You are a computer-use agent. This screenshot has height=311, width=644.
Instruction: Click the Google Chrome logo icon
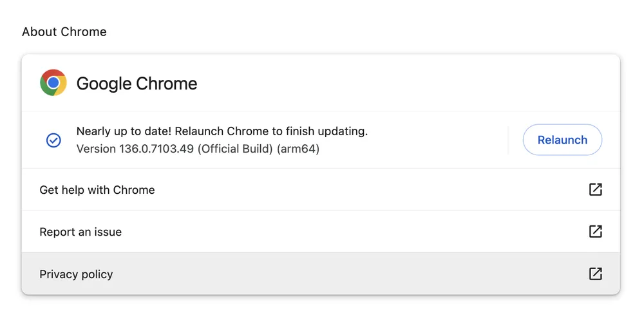tap(53, 82)
